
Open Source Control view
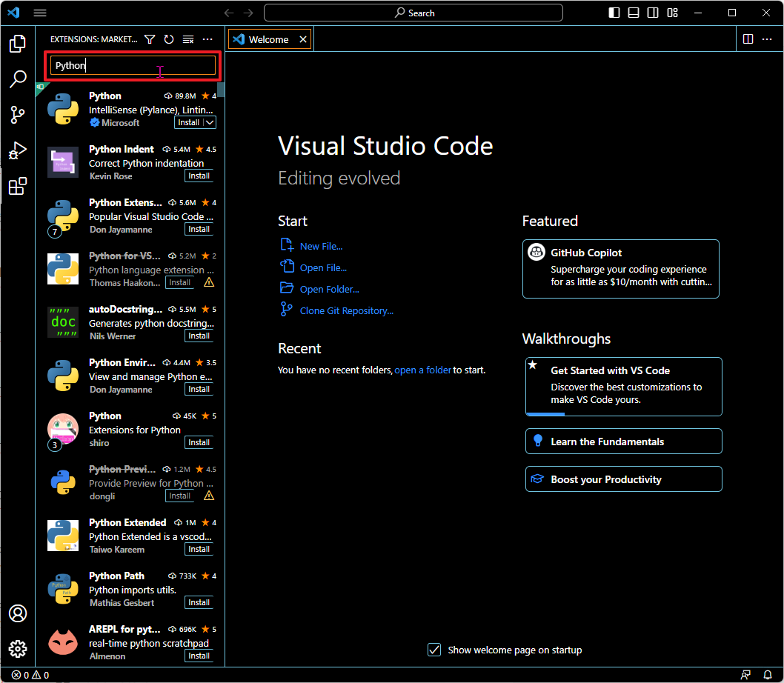[x=18, y=115]
